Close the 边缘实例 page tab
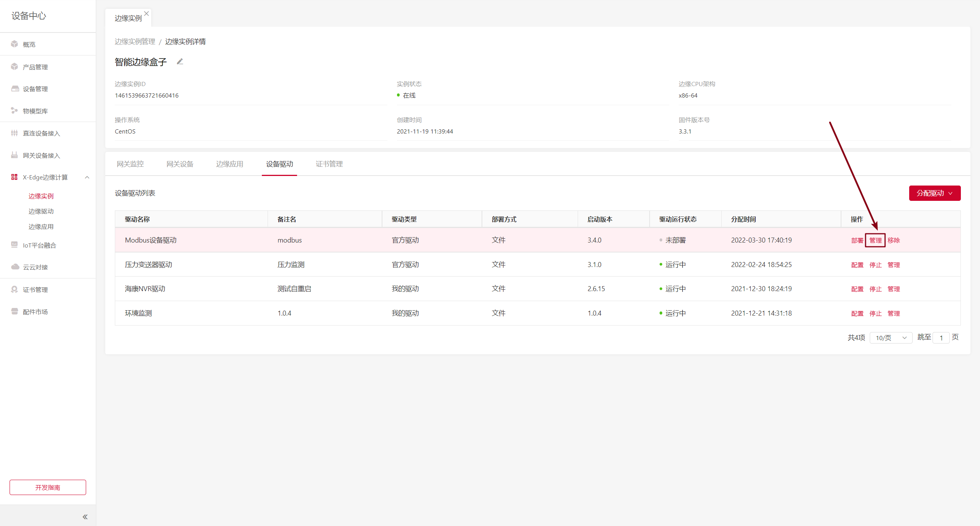 coord(147,13)
